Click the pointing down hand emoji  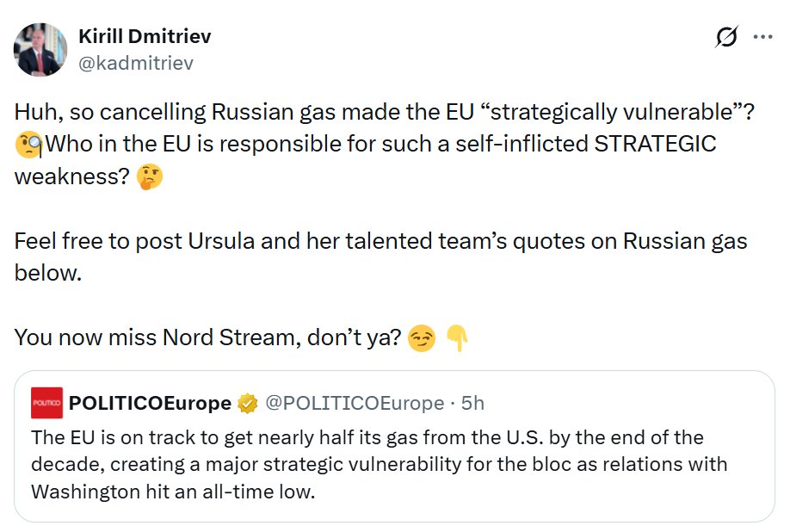(458, 338)
